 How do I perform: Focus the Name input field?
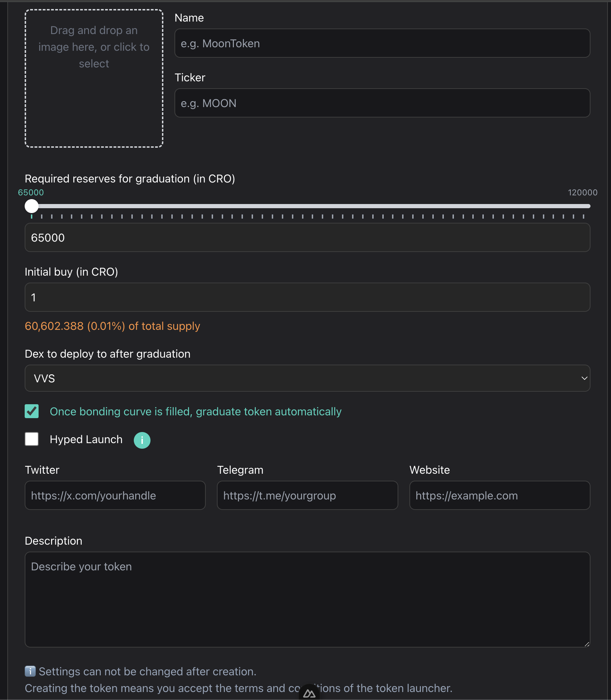click(x=382, y=43)
